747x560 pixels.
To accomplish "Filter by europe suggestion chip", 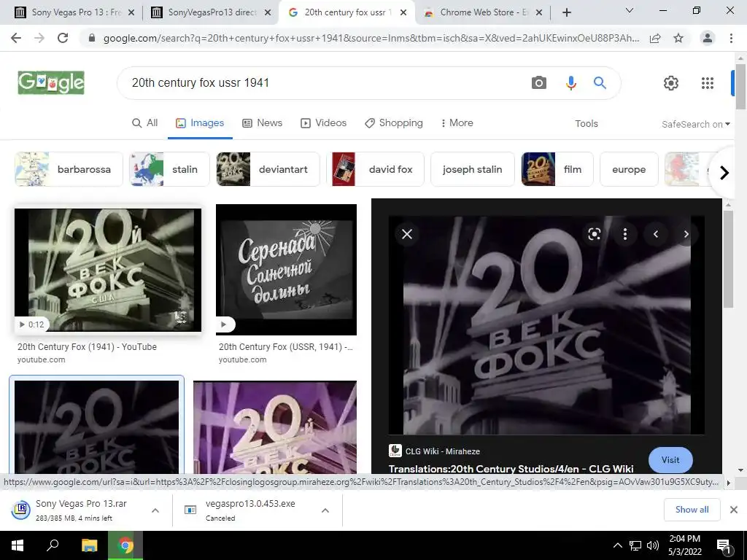I will coord(629,169).
